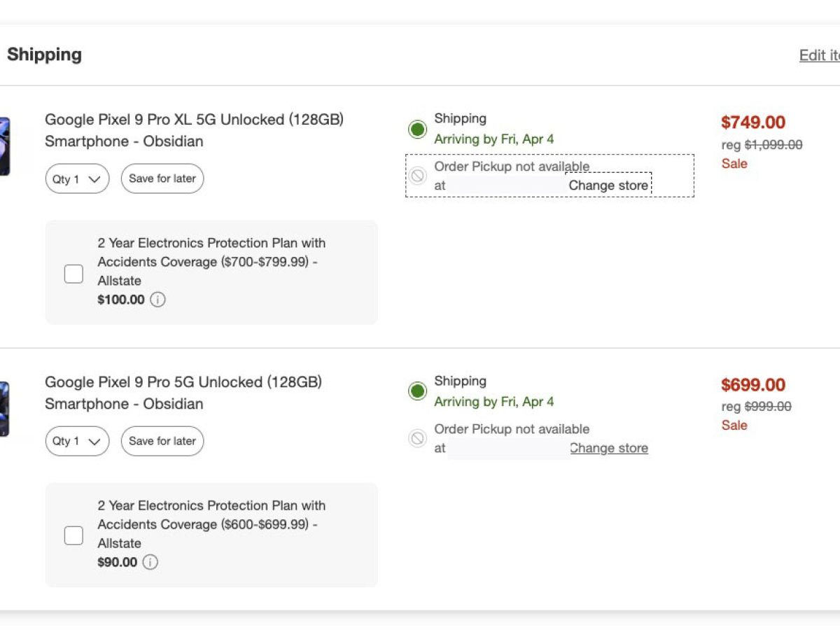Image resolution: width=840 pixels, height=630 pixels.
Task: Click Change store for Pixel 9 Pro XL
Action: [x=608, y=185]
